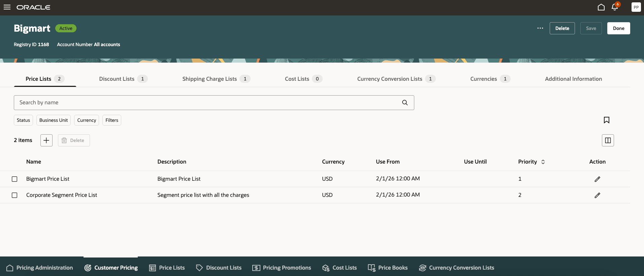Click the Use From column header
The image size is (644, 276).
pyautogui.click(x=388, y=162)
